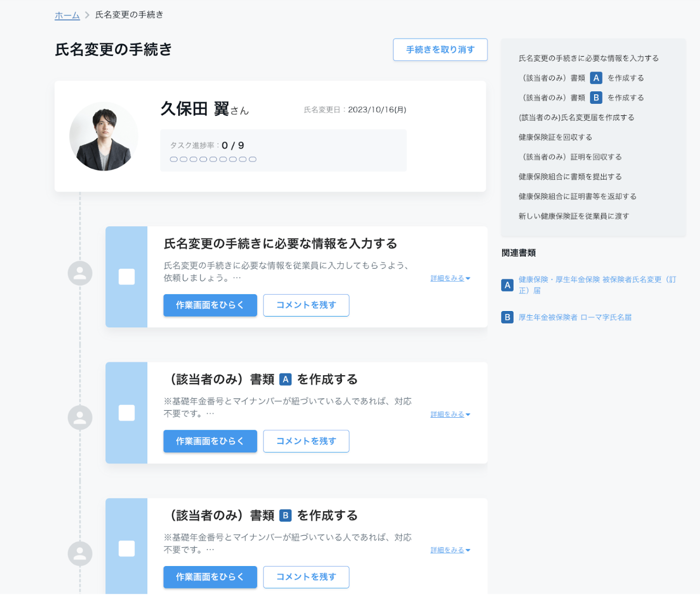Viewport: 700px width, 595px height.
Task: Check the box for 書類 A を作成する task
Action: (127, 413)
